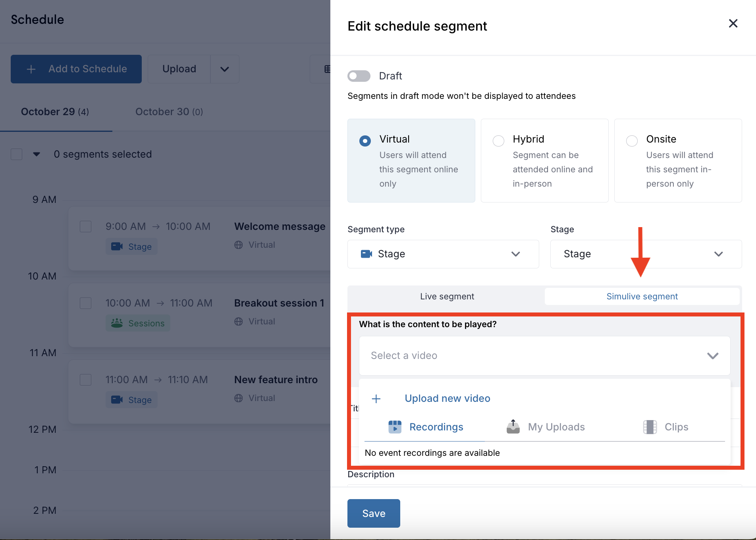Image resolution: width=756 pixels, height=540 pixels.
Task: Open the Select a video dropdown
Action: 544,356
